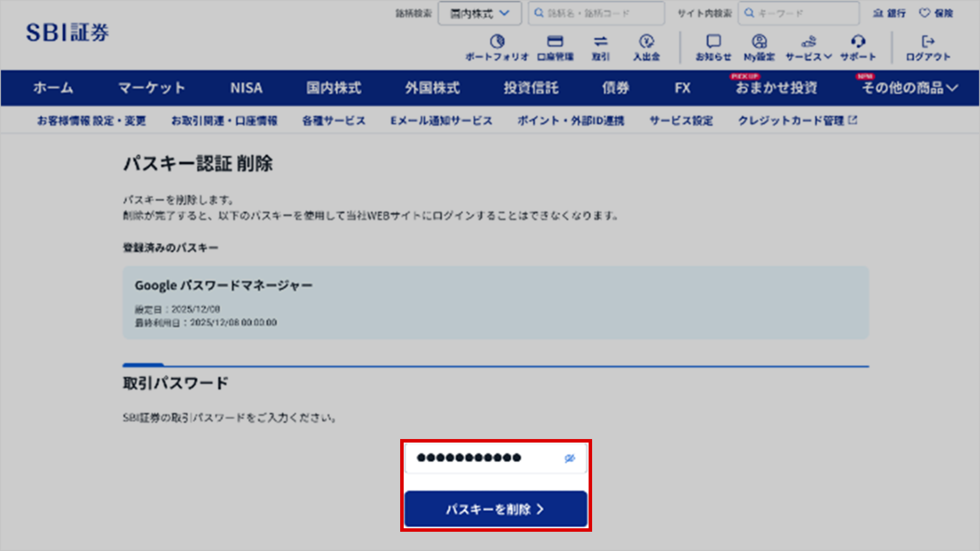Click the パスキーを削除 button
This screenshot has width=980, height=551.
pyautogui.click(x=495, y=509)
